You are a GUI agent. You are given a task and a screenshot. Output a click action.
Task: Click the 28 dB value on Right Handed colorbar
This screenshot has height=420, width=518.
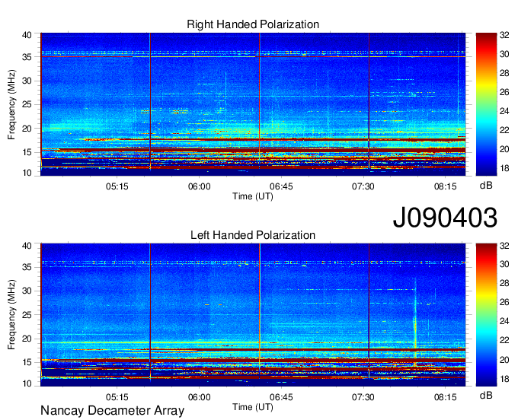pyautogui.click(x=504, y=73)
